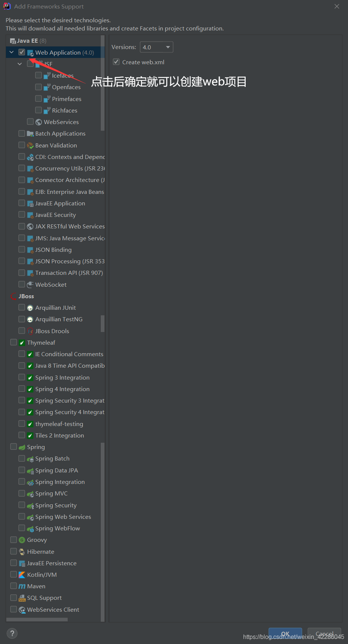Click the Batch Applications folder icon

(x=30, y=134)
